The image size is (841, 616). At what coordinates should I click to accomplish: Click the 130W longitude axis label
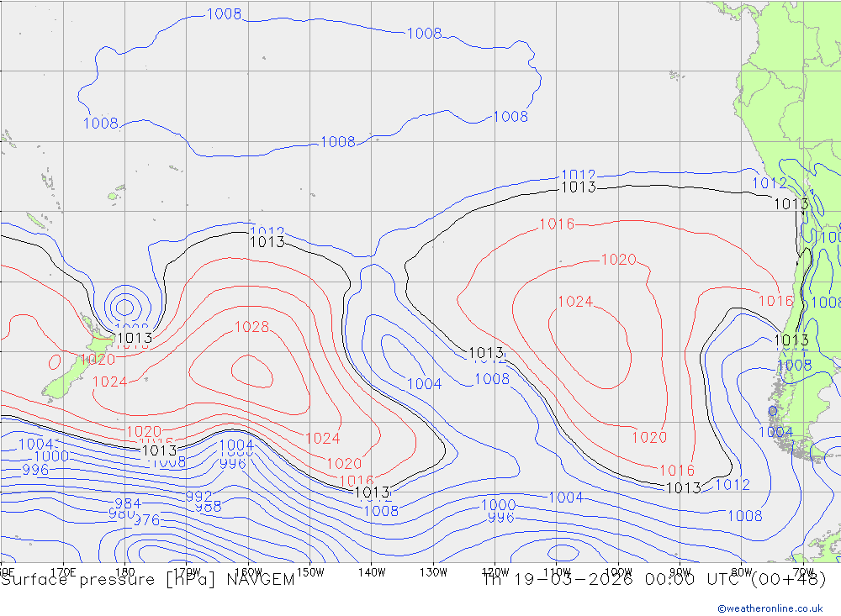tap(433, 572)
